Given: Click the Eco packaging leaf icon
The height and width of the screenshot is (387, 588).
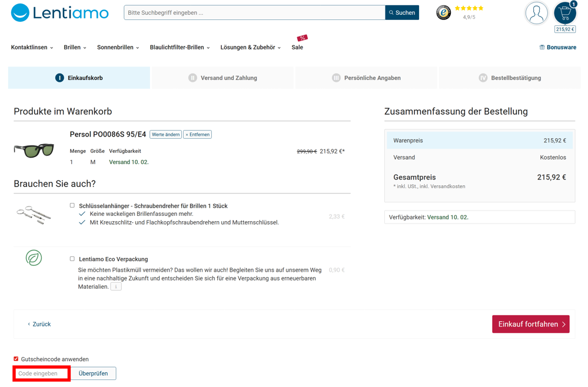Looking at the screenshot, I should 34,258.
